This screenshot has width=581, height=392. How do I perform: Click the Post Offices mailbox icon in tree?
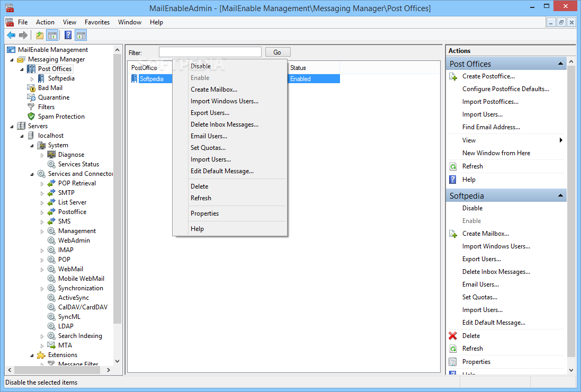point(31,69)
